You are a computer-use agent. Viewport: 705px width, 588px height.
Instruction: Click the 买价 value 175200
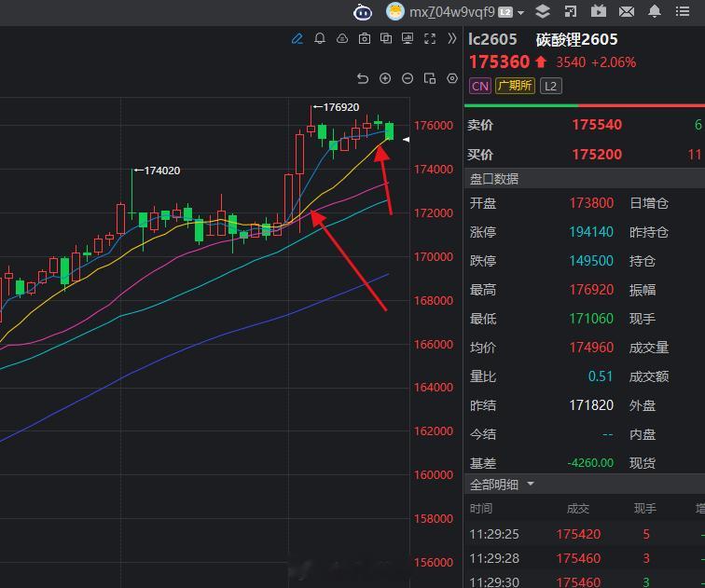click(x=597, y=155)
